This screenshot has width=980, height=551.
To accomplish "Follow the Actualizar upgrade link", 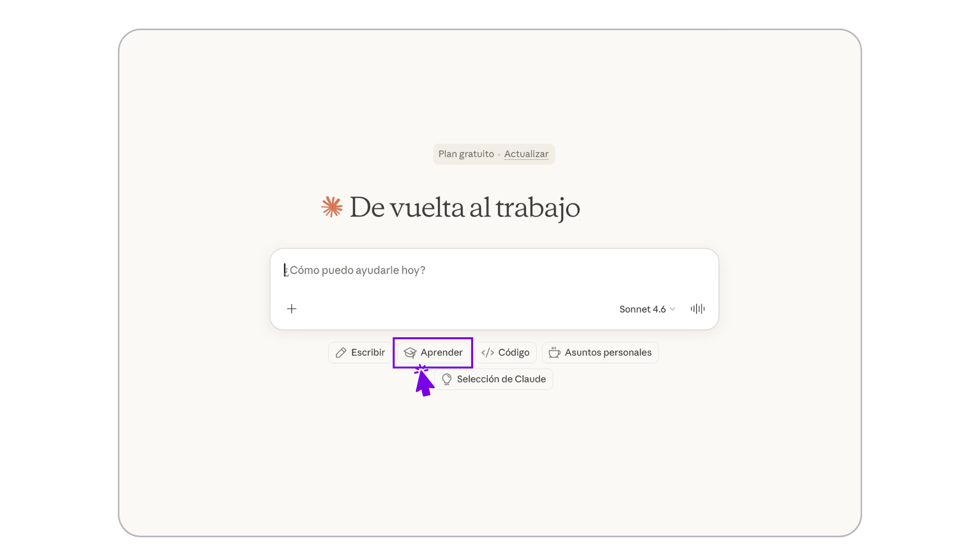I will click(526, 154).
